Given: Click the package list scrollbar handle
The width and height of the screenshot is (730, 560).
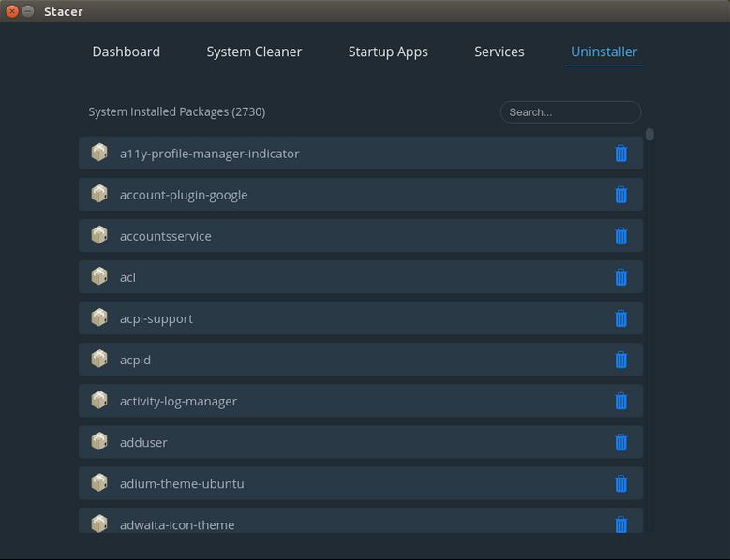Looking at the screenshot, I should 649,135.
